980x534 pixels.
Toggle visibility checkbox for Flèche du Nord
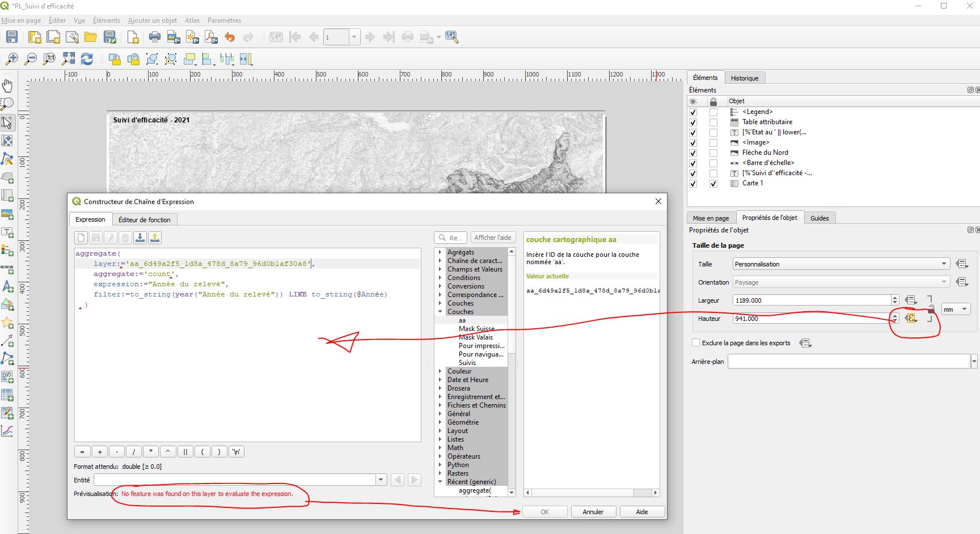(x=693, y=153)
